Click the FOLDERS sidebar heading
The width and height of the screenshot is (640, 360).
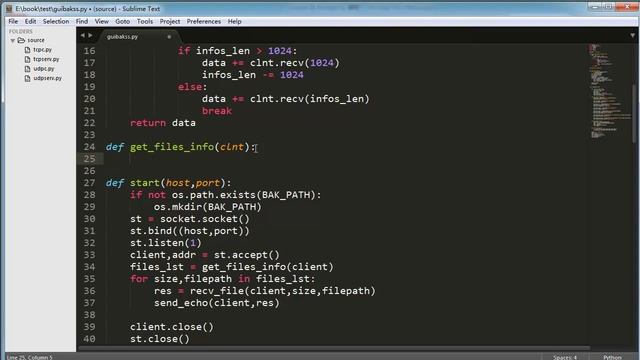20,31
